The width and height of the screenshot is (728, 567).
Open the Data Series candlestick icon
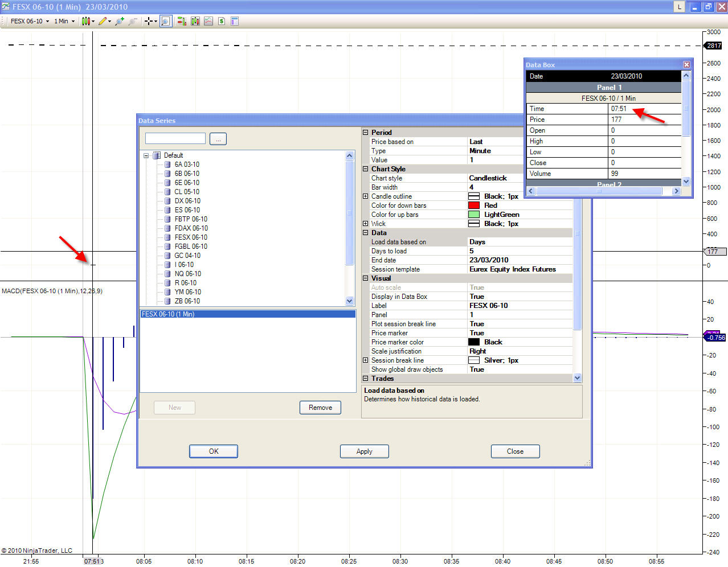coord(195,21)
